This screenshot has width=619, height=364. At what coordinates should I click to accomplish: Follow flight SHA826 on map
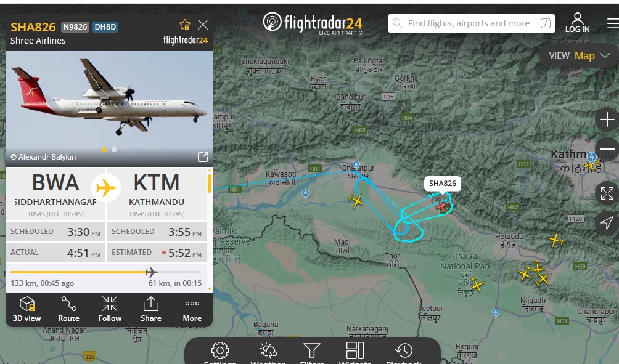(110, 309)
